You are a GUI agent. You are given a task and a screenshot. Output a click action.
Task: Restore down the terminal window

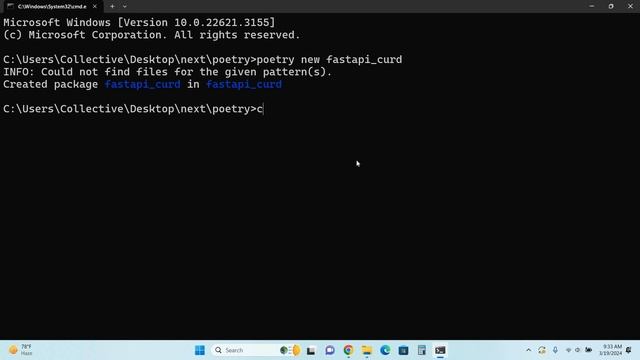tap(611, 6)
